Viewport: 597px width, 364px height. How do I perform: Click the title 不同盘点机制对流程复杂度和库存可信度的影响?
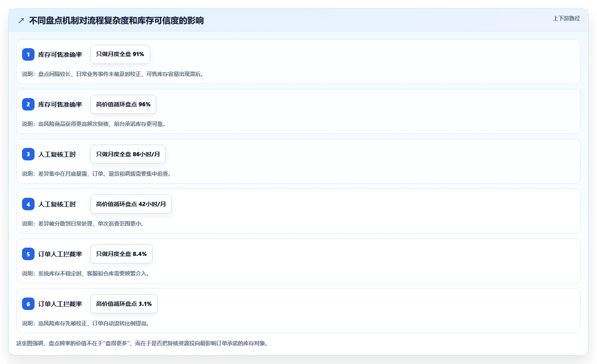[x=116, y=21]
